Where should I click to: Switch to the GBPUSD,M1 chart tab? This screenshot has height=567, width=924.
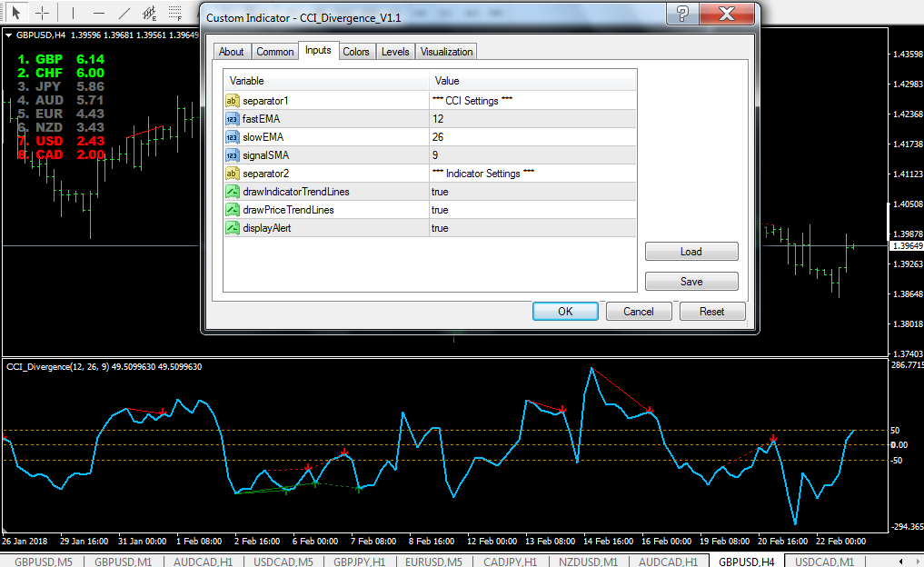click(x=124, y=562)
